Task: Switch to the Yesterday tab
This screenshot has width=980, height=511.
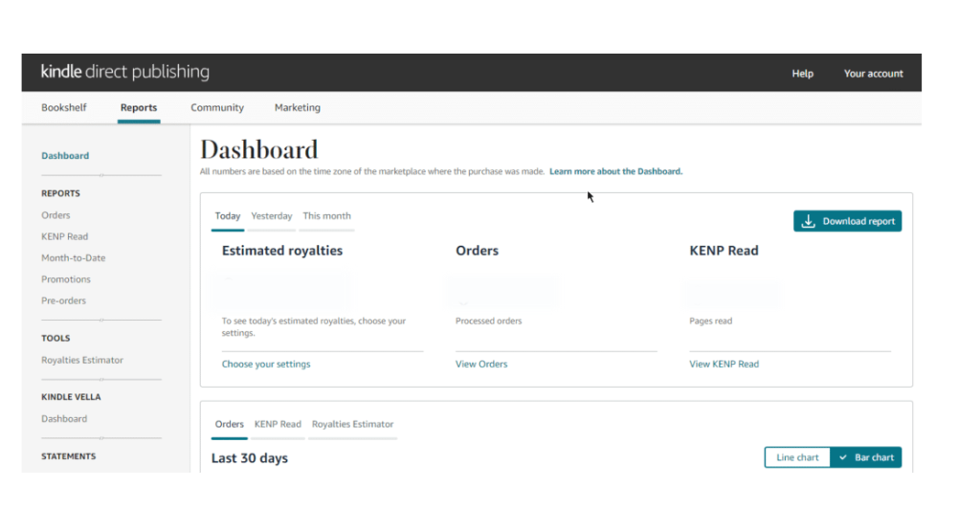Action: point(271,215)
